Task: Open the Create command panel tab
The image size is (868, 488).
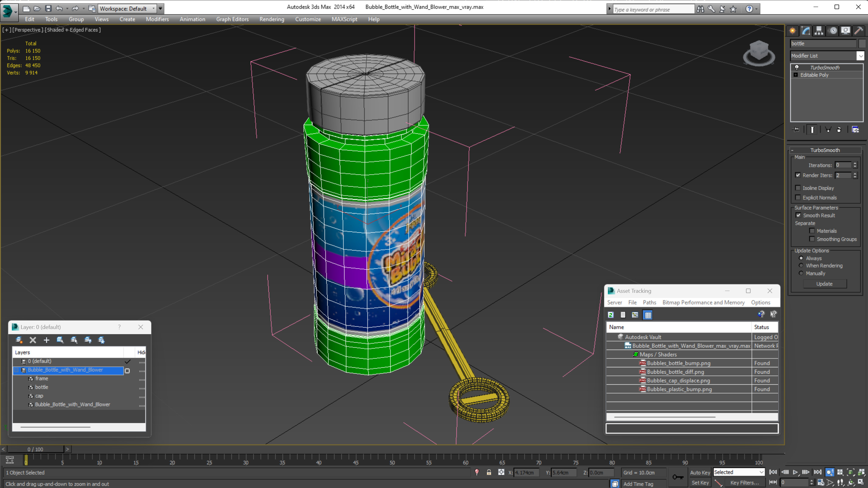Action: 793,31
